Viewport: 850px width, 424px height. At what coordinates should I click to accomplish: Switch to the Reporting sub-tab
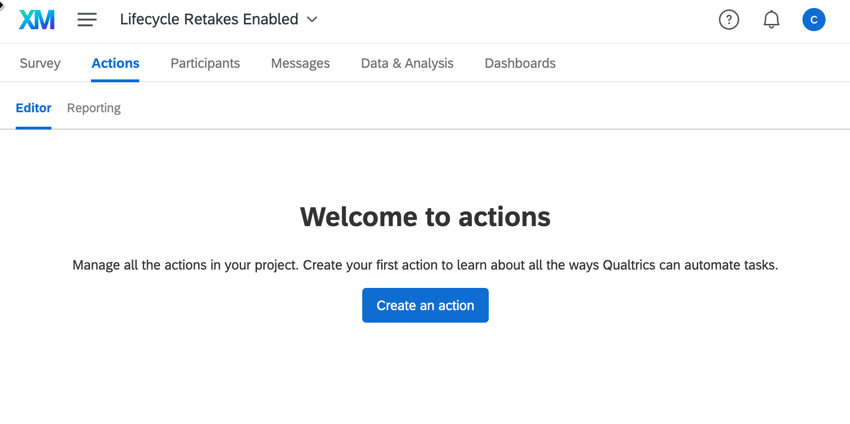tap(94, 108)
